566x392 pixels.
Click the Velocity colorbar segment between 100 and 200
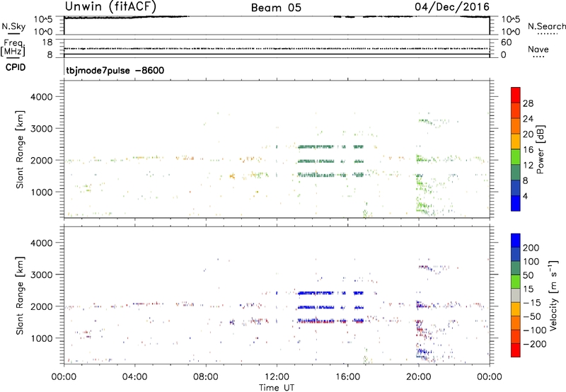pyautogui.click(x=516, y=254)
